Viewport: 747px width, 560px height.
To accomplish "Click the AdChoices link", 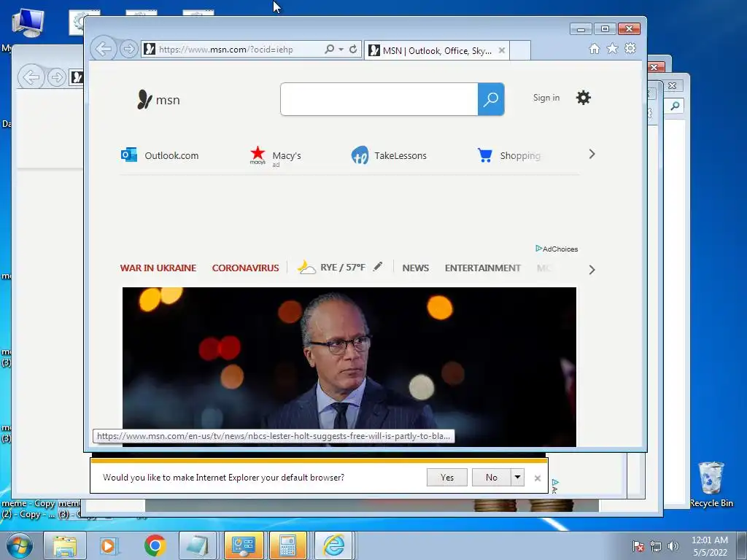I will (x=557, y=249).
